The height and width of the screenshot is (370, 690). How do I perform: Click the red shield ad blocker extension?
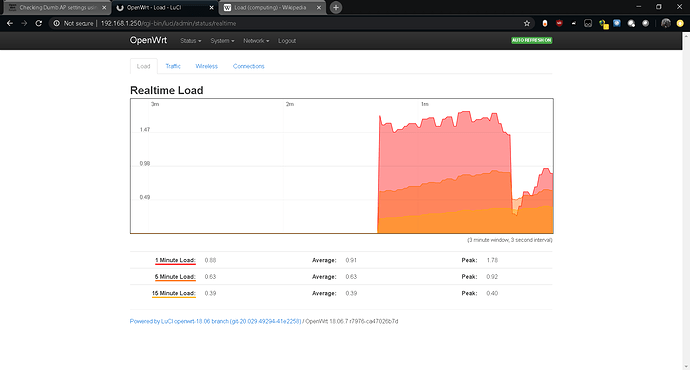(559, 23)
